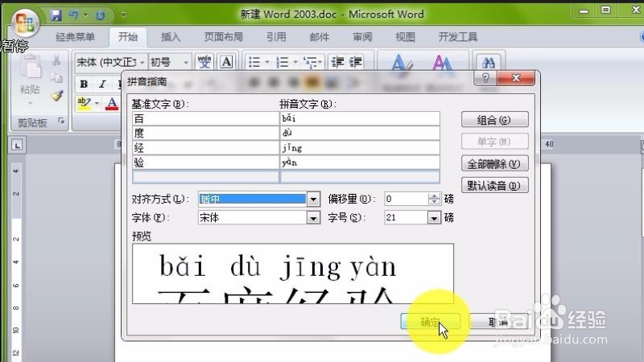Switch to 邮件 tab

tap(320, 37)
